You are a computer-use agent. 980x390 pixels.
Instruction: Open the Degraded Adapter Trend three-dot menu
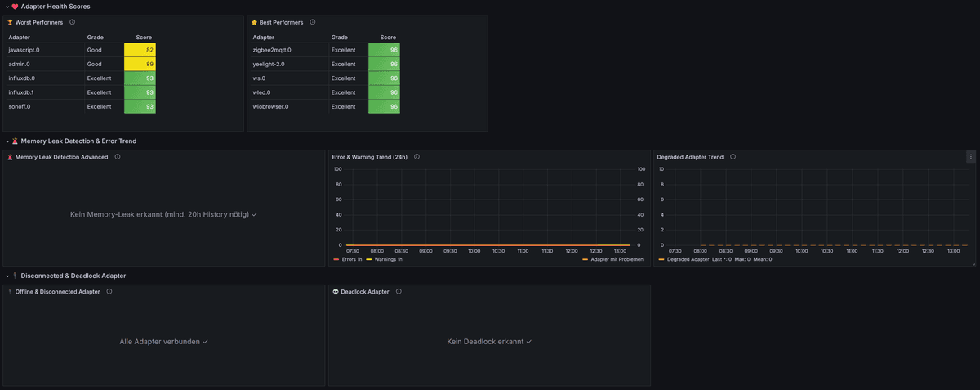point(970,157)
